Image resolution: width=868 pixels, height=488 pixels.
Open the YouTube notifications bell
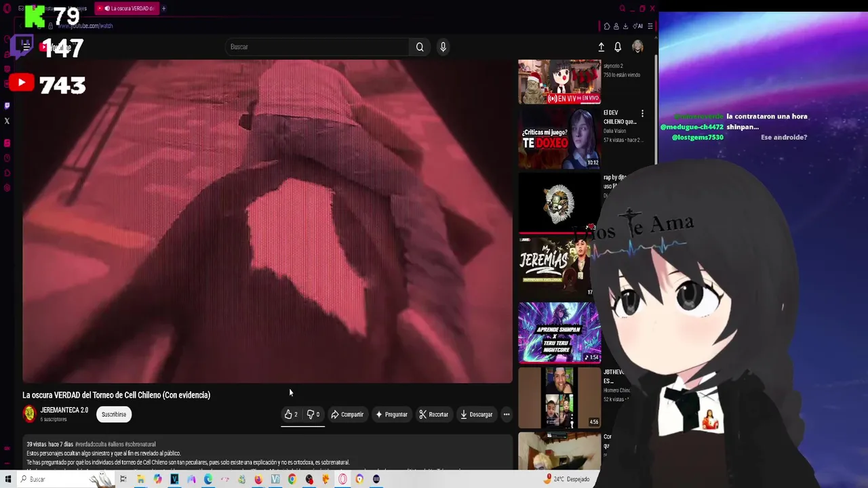pos(618,47)
